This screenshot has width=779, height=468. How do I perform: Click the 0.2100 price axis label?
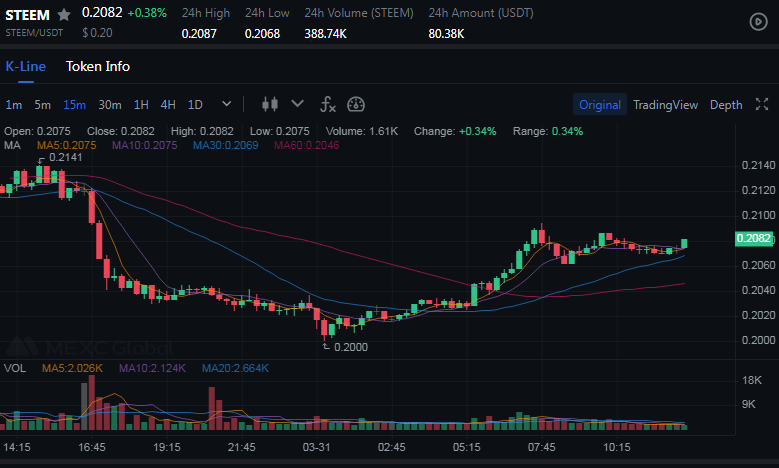tap(758, 215)
